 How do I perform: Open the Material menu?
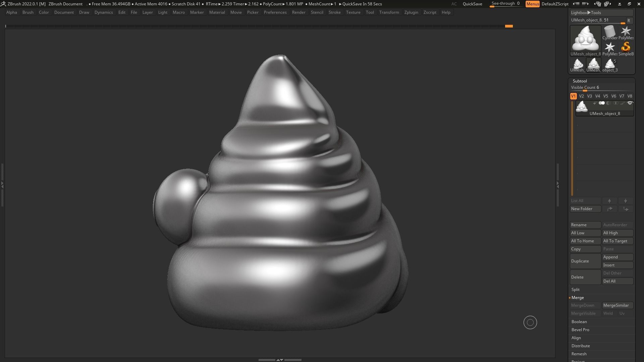[217, 12]
